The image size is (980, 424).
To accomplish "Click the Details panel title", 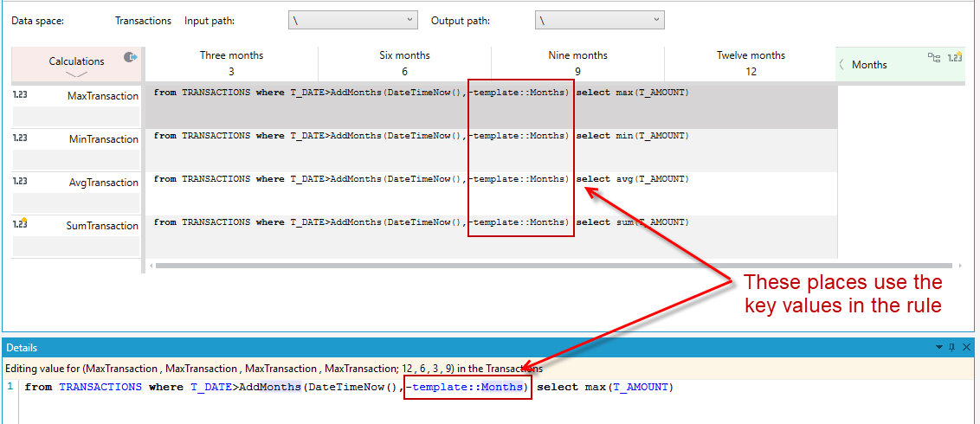I will pos(22,348).
